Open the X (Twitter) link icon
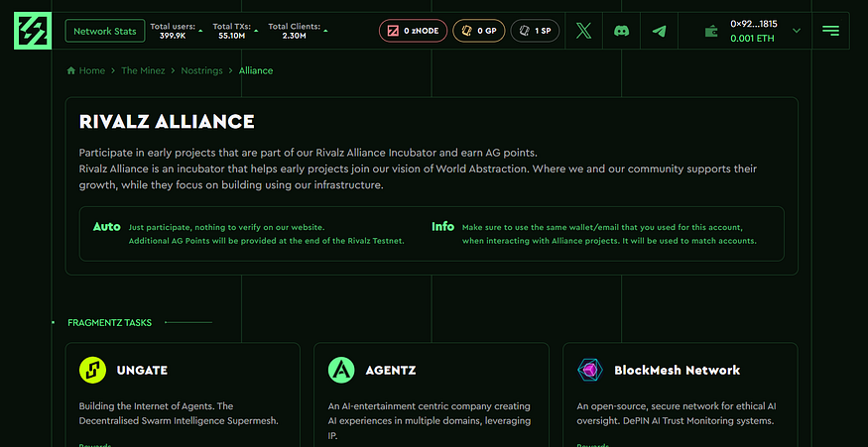Viewport: 868px width, 447px height. coord(583,31)
